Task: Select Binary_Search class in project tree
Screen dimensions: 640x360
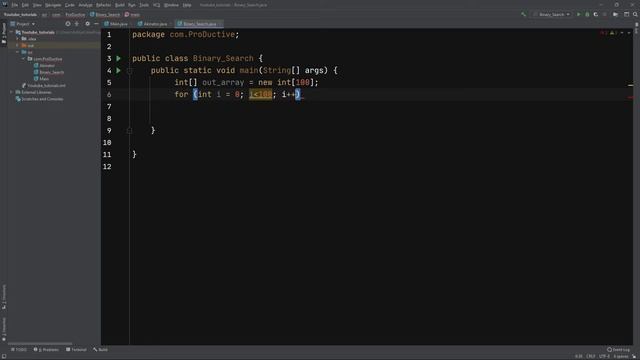Action: (x=49, y=72)
